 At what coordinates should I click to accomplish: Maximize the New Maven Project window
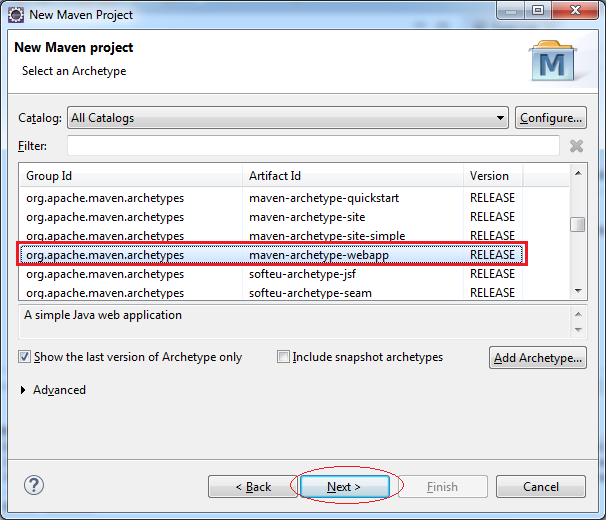pos(538,10)
